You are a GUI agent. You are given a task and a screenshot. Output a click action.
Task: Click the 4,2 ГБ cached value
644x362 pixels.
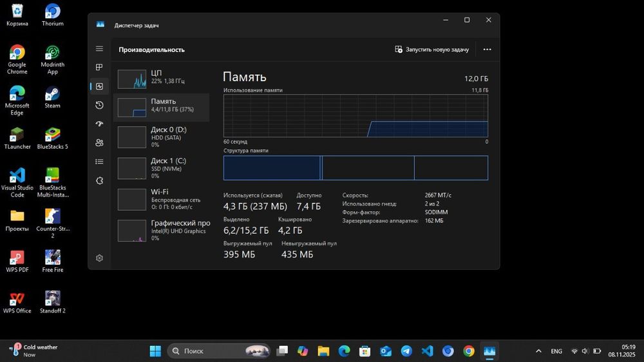[x=290, y=231]
